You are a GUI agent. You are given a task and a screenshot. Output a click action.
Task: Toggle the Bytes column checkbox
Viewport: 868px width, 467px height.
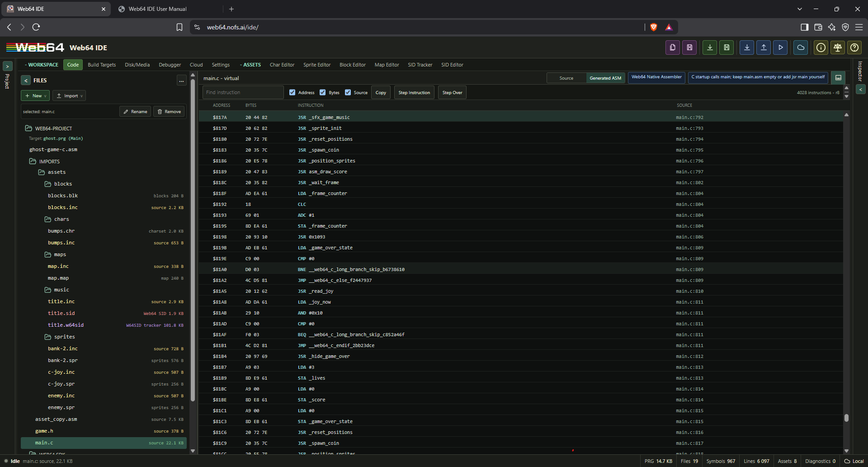pos(322,92)
